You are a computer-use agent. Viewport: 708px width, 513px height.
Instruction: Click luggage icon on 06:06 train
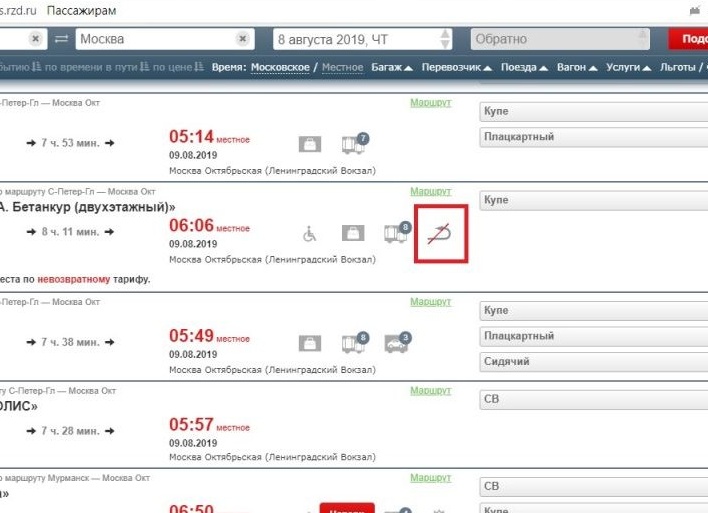point(353,233)
